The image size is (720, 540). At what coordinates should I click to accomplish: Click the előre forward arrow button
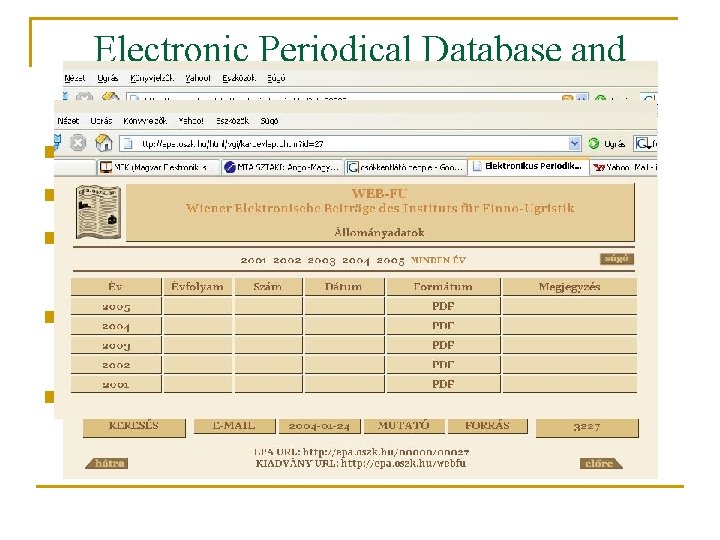[602, 463]
